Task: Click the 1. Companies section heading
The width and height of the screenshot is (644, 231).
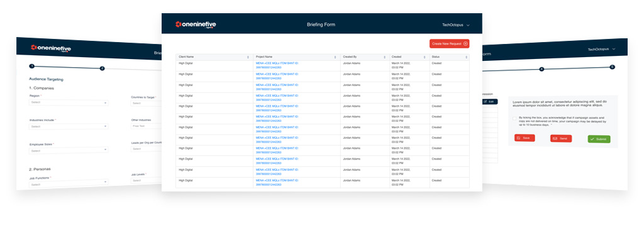Action: tap(42, 88)
